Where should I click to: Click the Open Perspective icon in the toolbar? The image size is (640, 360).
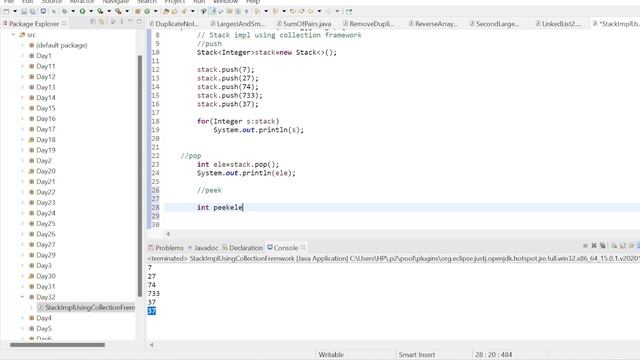point(349,11)
